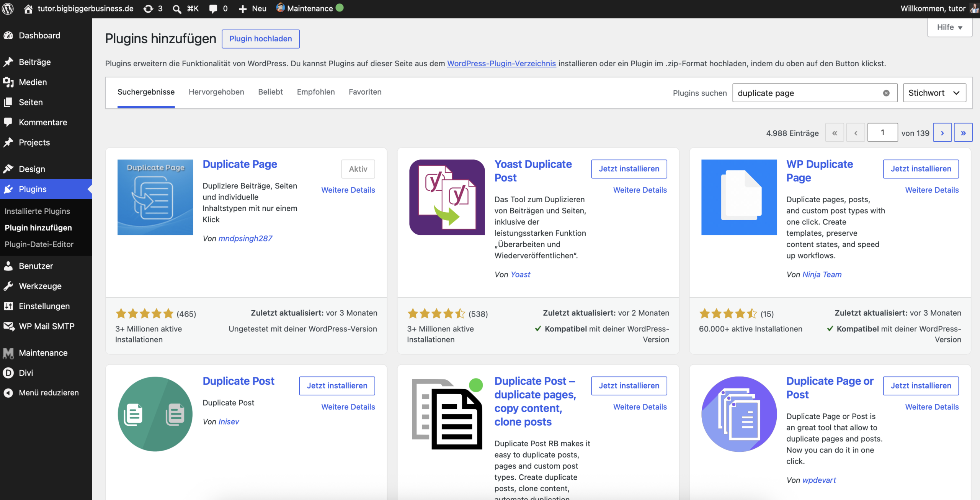The height and width of the screenshot is (500, 980).
Task: Open the Duplicate Page plugin title
Action: coord(240,164)
